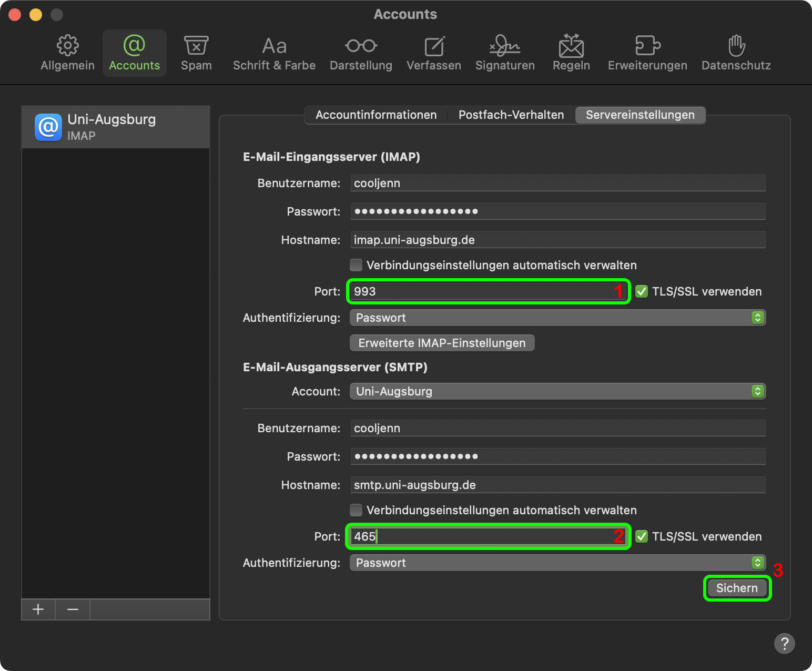Open the Spam preferences pane
This screenshot has width=812, height=671.
click(196, 53)
